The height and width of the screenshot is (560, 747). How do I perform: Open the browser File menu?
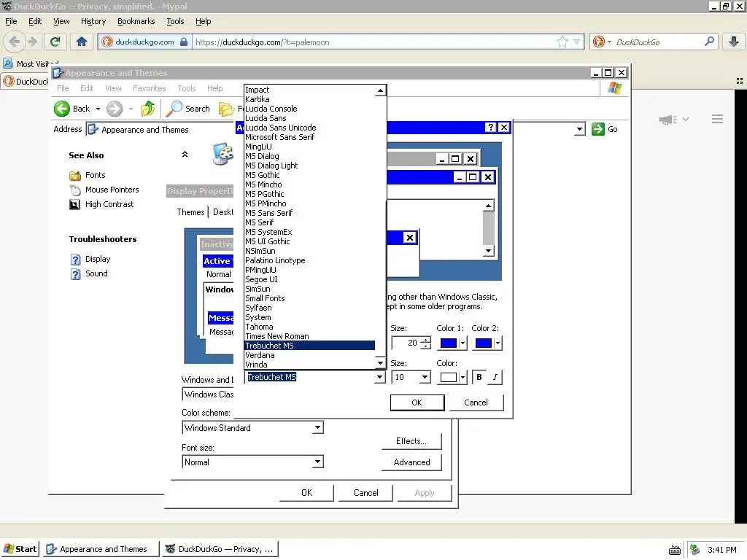tap(11, 21)
